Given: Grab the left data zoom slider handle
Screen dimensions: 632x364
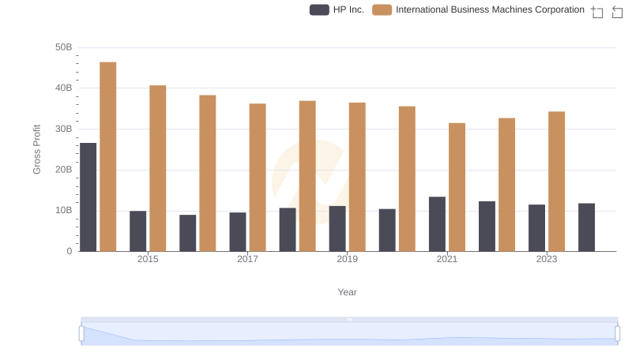Looking at the screenshot, I should pos(81,333).
